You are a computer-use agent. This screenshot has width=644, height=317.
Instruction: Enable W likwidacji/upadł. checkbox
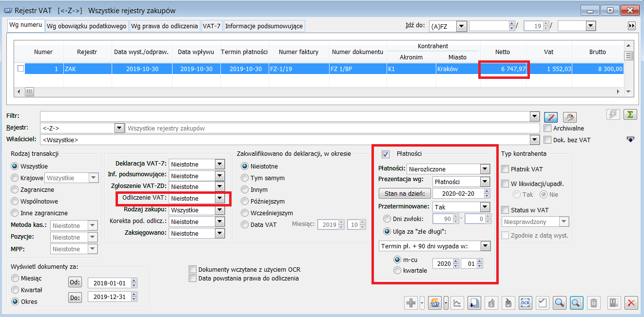point(505,184)
